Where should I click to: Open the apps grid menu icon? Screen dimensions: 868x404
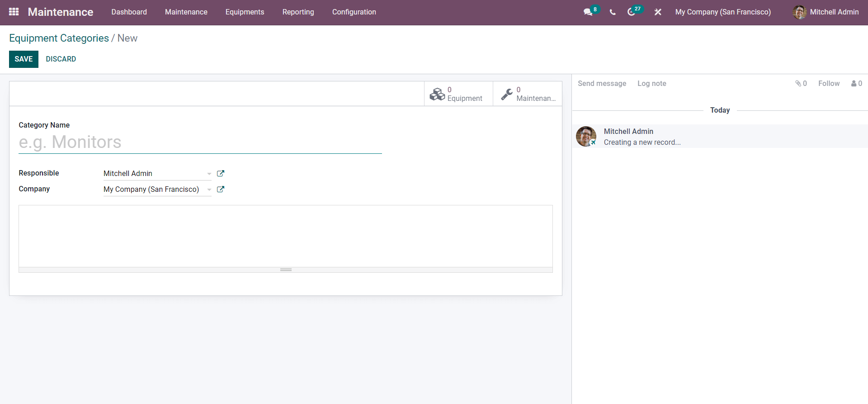pos(14,12)
